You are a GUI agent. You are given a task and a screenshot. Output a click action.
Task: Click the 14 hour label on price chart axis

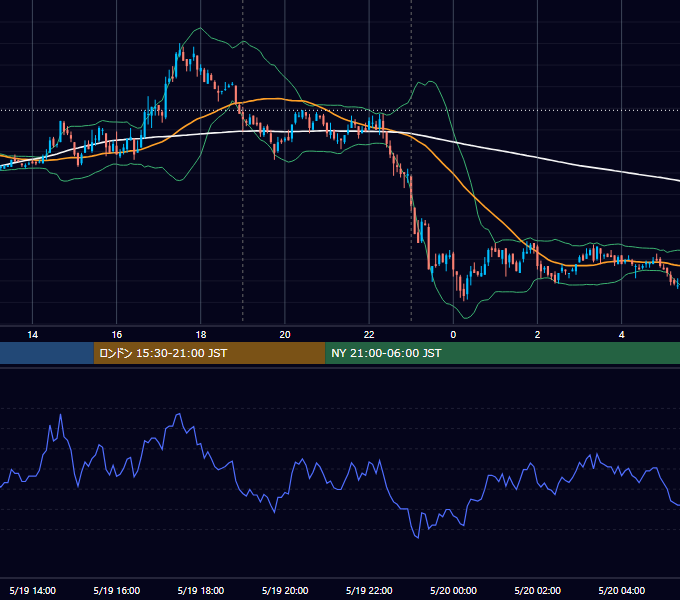33,335
